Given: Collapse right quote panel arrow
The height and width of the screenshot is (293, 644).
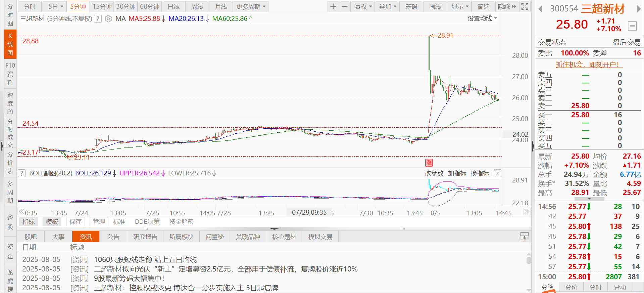Looking at the screenshot, I should pos(533,146).
